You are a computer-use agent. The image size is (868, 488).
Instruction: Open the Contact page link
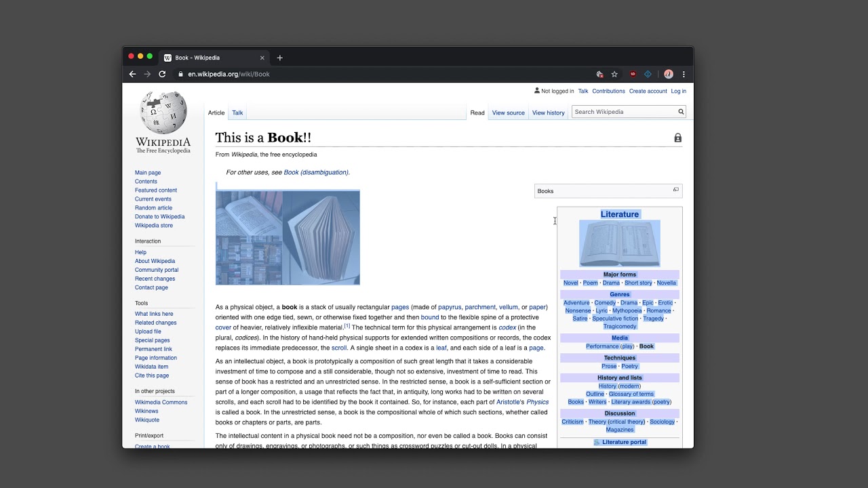[x=151, y=287]
